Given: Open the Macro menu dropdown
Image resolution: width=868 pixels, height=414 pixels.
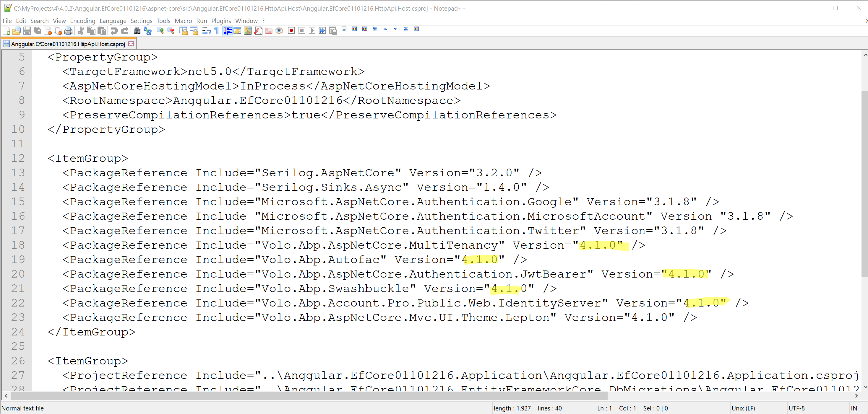Looking at the screenshot, I should tap(183, 21).
